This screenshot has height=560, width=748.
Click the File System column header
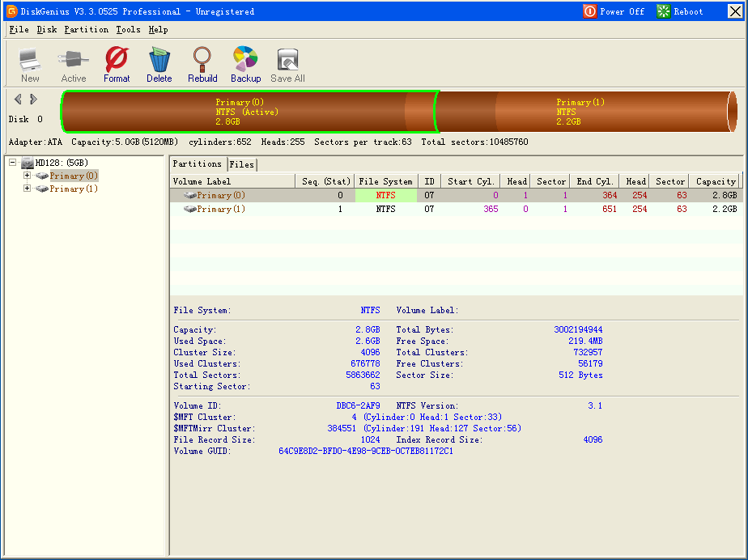click(x=385, y=181)
